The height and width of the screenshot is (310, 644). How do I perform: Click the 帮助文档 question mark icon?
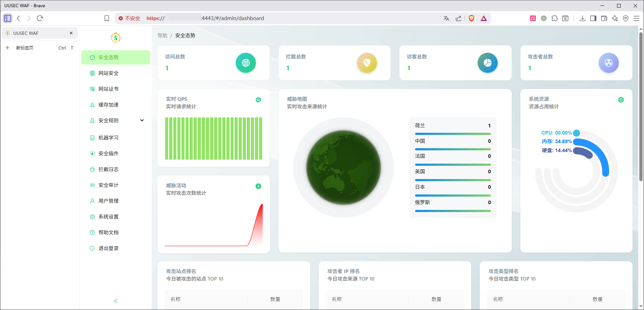coord(92,232)
